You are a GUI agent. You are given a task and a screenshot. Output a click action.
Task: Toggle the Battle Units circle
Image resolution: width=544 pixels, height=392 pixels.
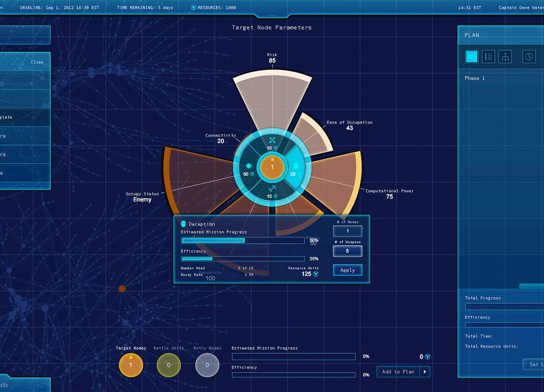(168, 365)
